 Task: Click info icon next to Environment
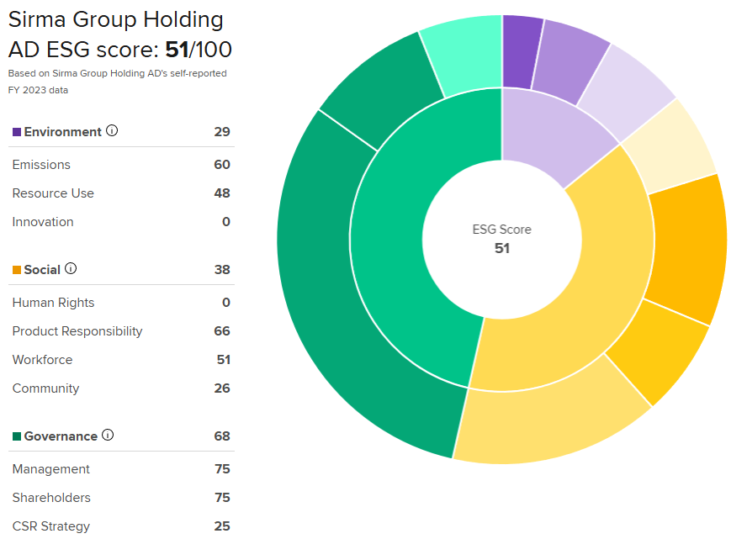click(x=113, y=131)
